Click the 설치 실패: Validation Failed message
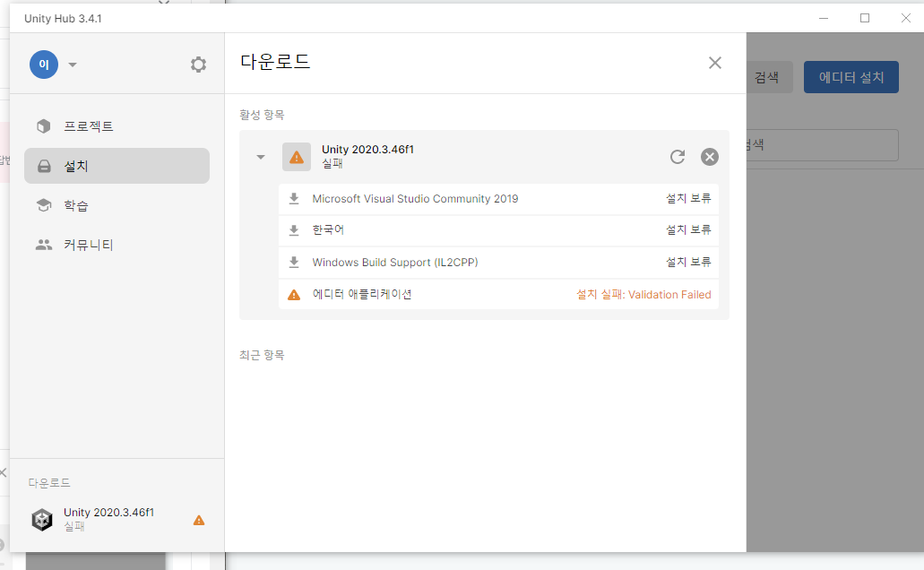 (x=643, y=294)
